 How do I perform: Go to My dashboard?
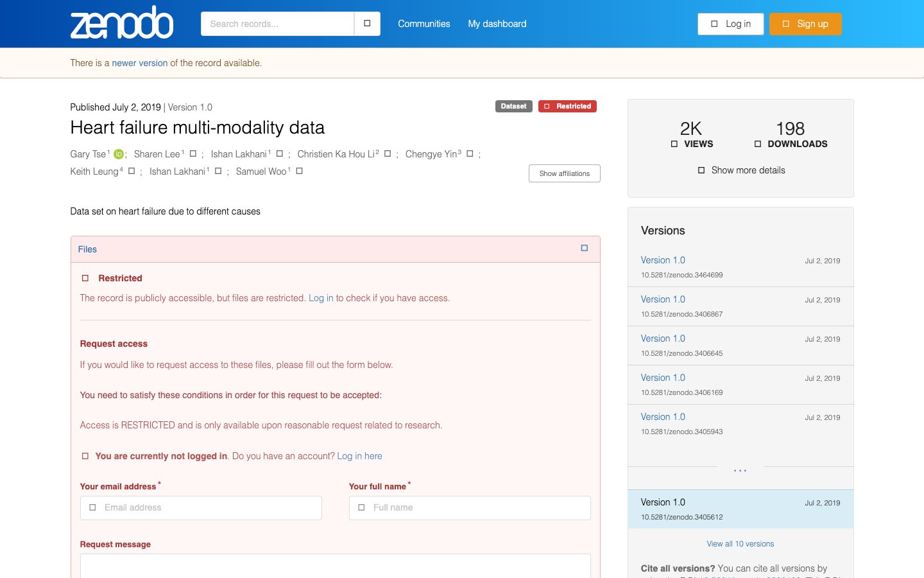coord(497,24)
